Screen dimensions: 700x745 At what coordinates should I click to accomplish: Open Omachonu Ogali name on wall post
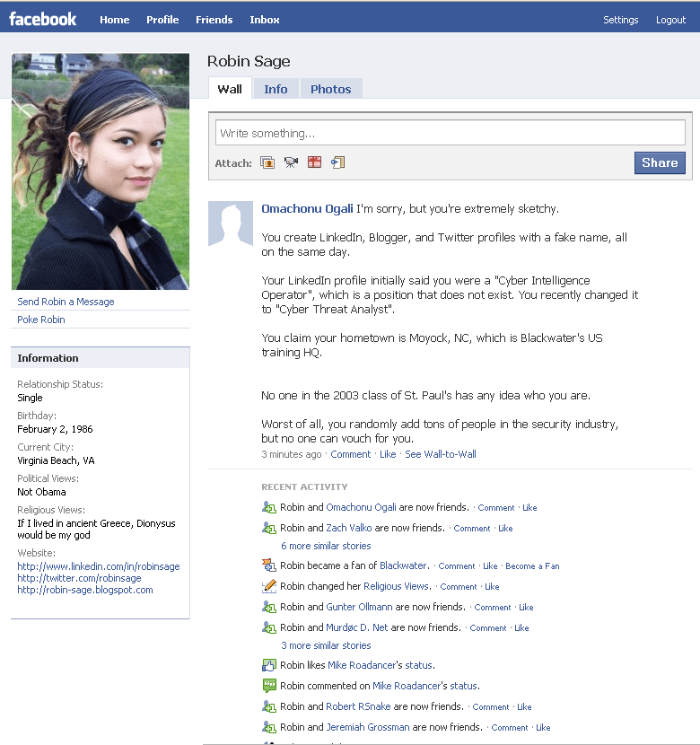coord(307,208)
